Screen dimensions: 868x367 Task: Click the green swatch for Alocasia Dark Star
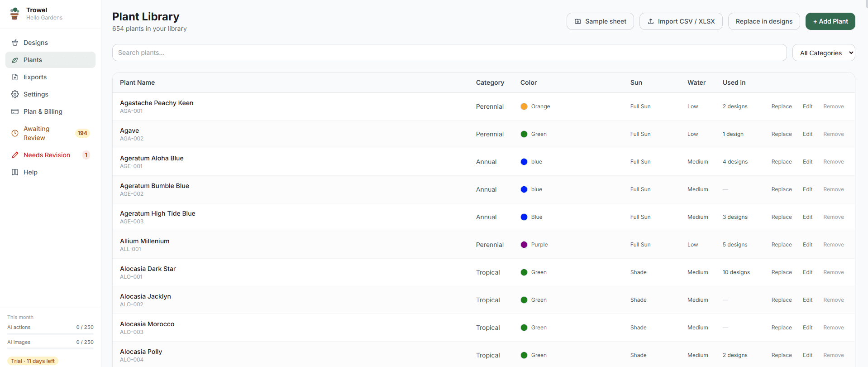point(524,272)
